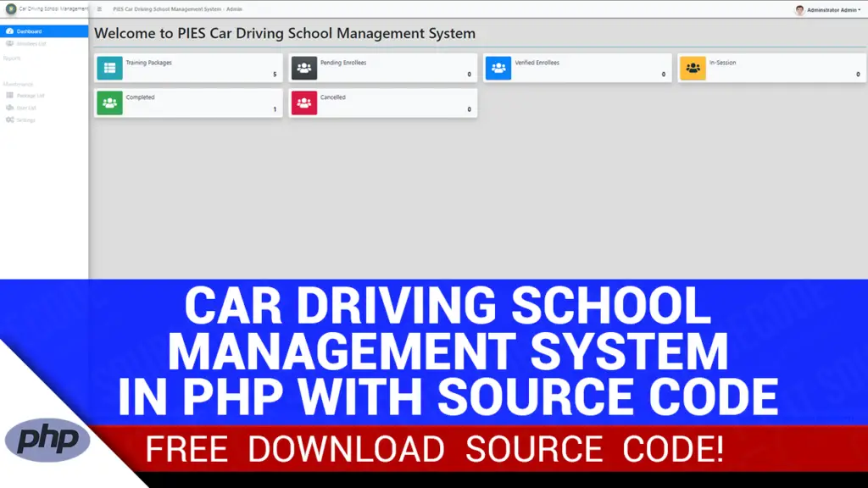Click the green Completed card icon
This screenshot has width=868, height=488.
click(109, 103)
